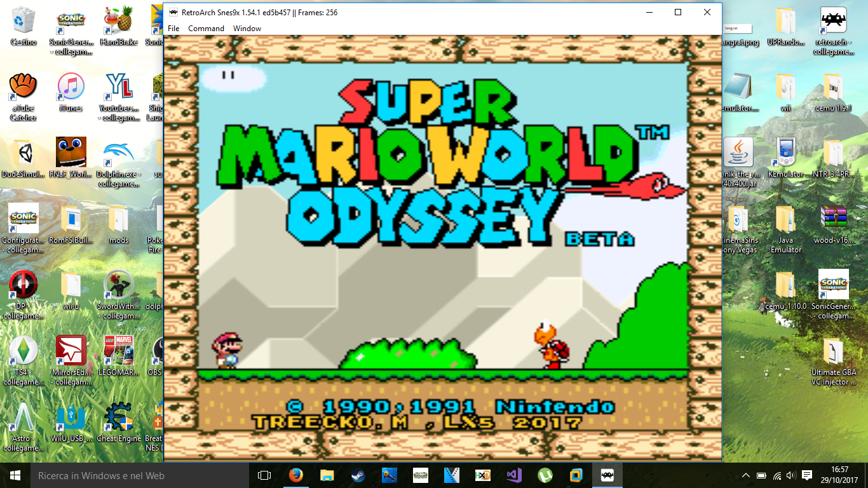Screen dimensions: 868x488
Task: Select the MirrorsEd... shortcut icon
Action: click(x=71, y=361)
